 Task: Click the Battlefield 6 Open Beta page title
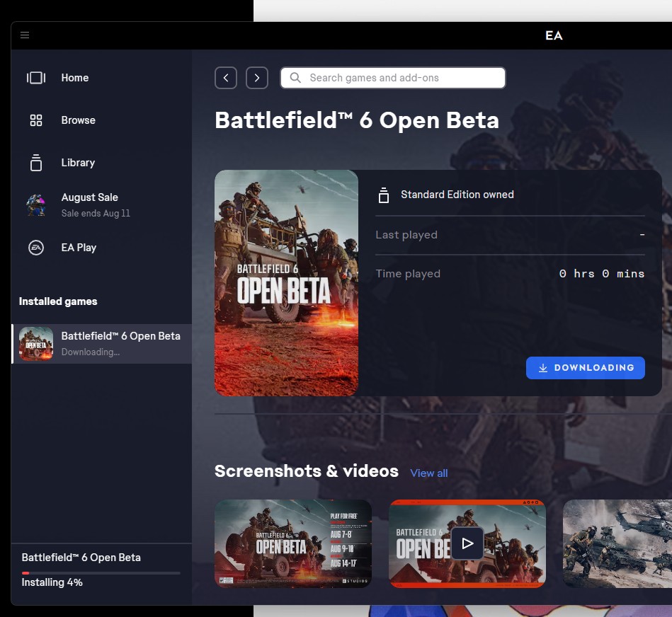coord(357,120)
